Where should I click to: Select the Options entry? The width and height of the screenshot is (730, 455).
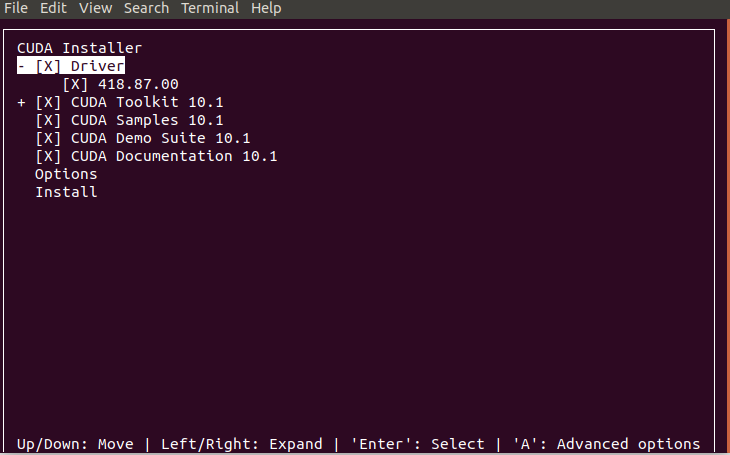[x=66, y=174]
